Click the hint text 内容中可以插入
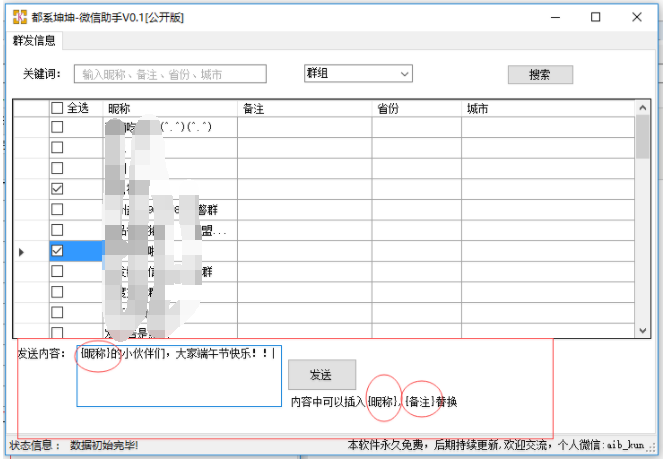The width and height of the screenshot is (666, 460). point(328,402)
